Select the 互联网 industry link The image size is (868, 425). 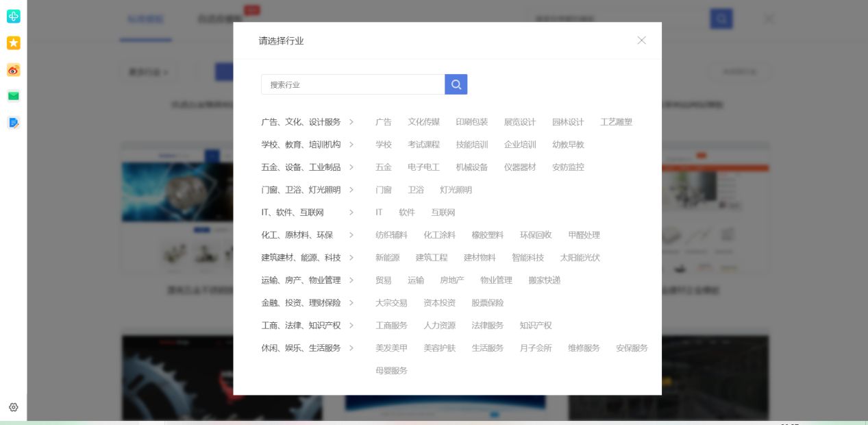443,212
